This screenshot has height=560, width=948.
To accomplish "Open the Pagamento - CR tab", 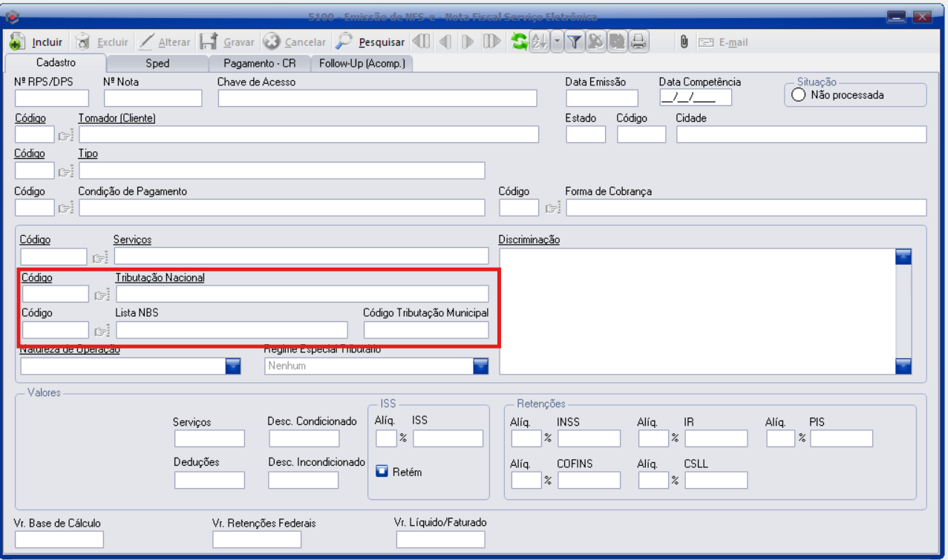I will pos(259,64).
